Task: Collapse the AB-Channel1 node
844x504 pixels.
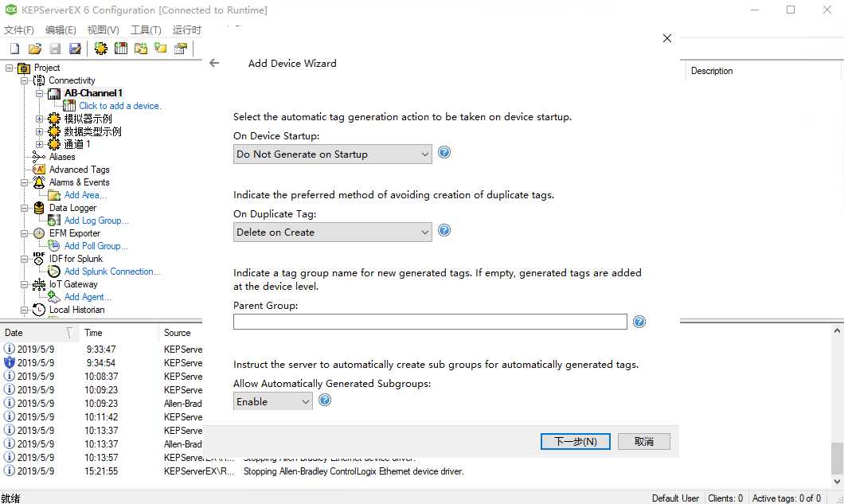Action: click(x=39, y=94)
